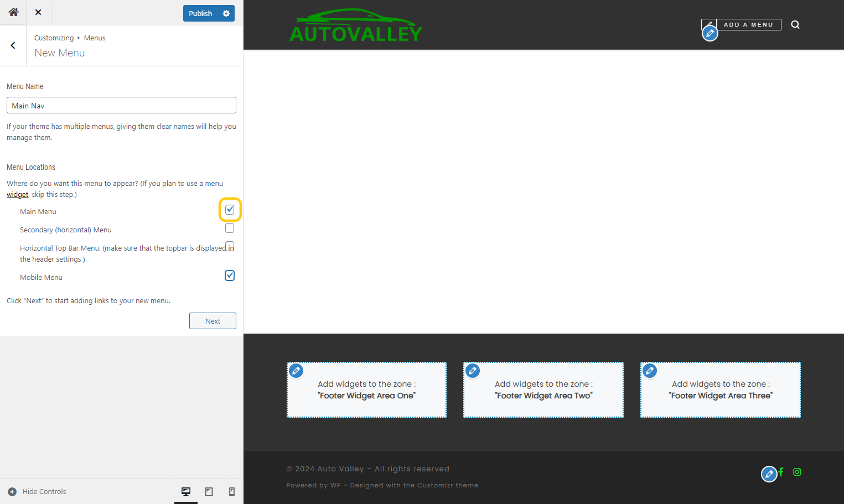Switch to desktop preview icon

(x=186, y=491)
